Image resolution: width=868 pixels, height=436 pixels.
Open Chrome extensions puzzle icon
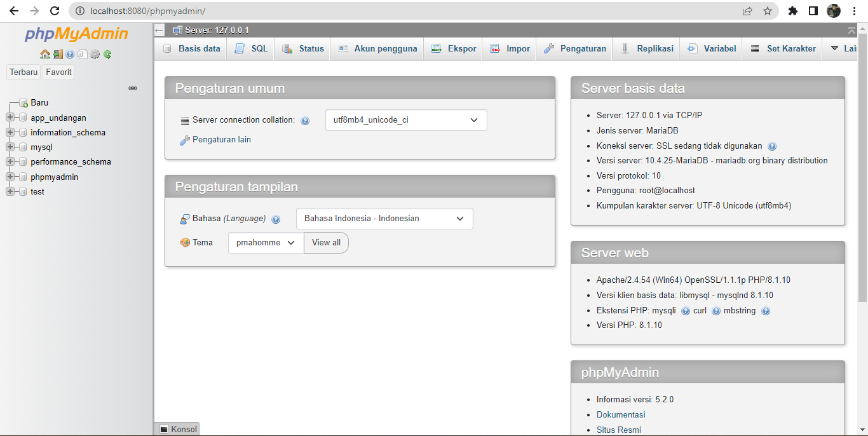[792, 11]
